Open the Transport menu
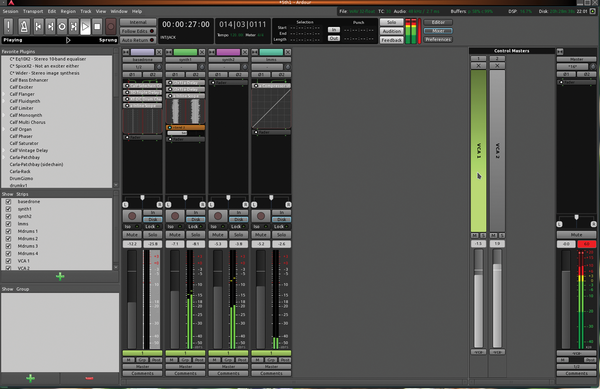The height and width of the screenshot is (389, 600). [33, 11]
